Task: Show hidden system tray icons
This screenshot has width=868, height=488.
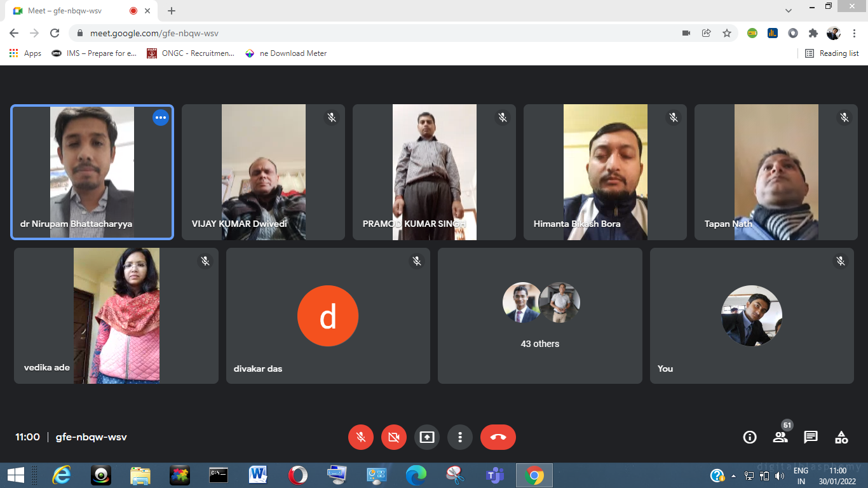Action: tap(734, 475)
